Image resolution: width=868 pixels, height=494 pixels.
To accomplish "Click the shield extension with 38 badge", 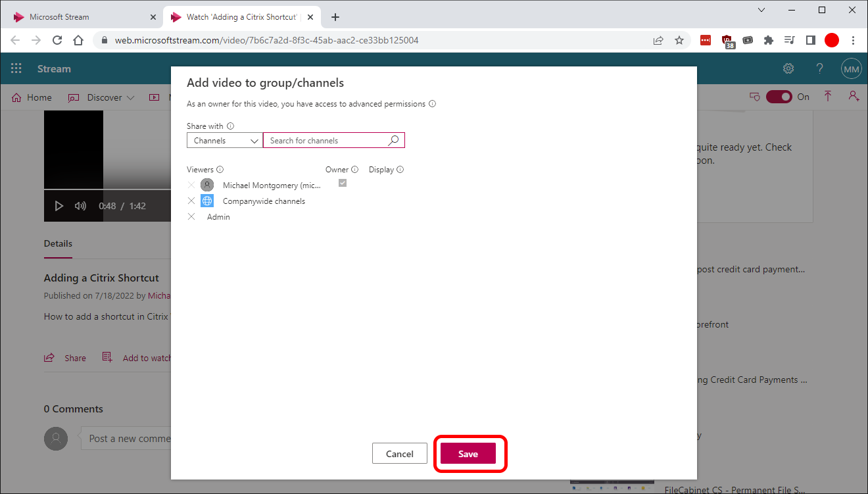I will [728, 41].
